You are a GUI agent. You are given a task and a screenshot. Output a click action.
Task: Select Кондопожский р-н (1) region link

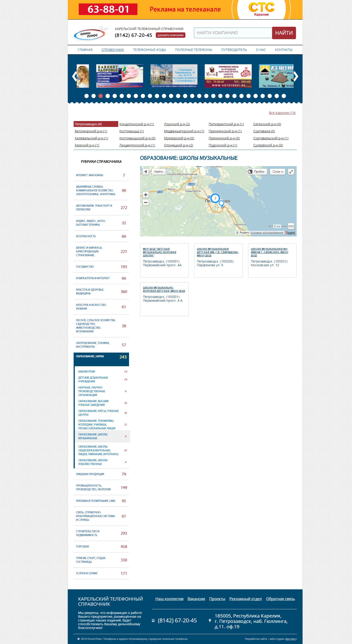click(137, 124)
